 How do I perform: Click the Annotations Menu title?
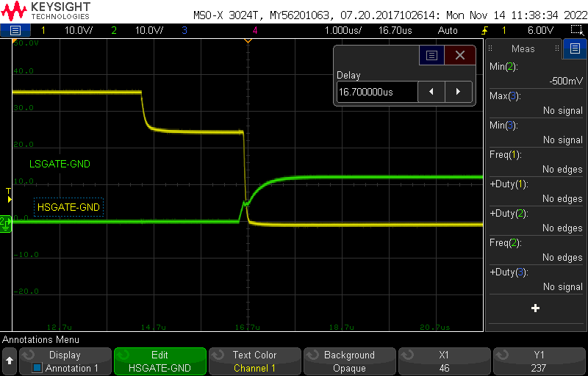40,340
